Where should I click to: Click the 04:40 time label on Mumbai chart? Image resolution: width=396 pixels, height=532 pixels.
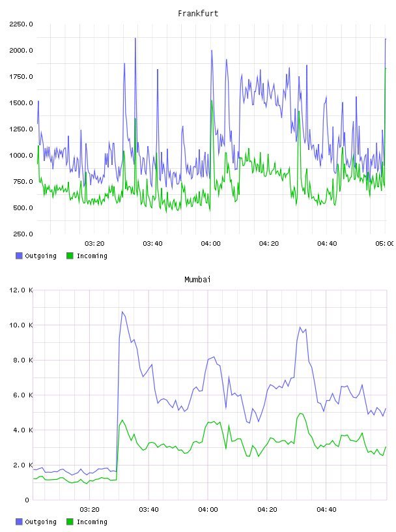(326, 510)
